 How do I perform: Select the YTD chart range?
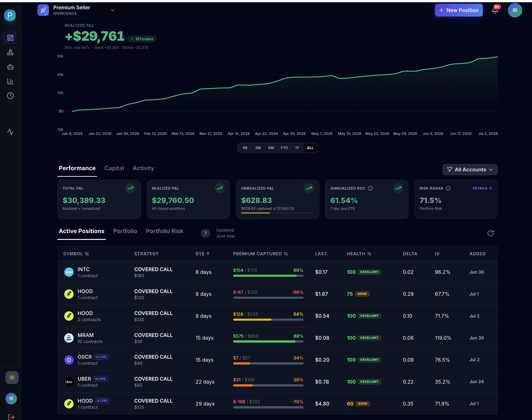(284, 148)
